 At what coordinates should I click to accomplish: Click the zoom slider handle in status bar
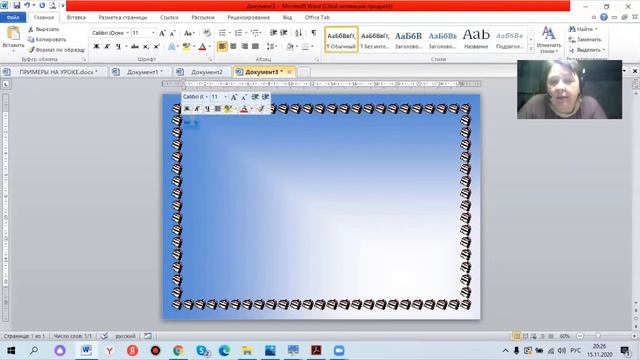click(598, 336)
